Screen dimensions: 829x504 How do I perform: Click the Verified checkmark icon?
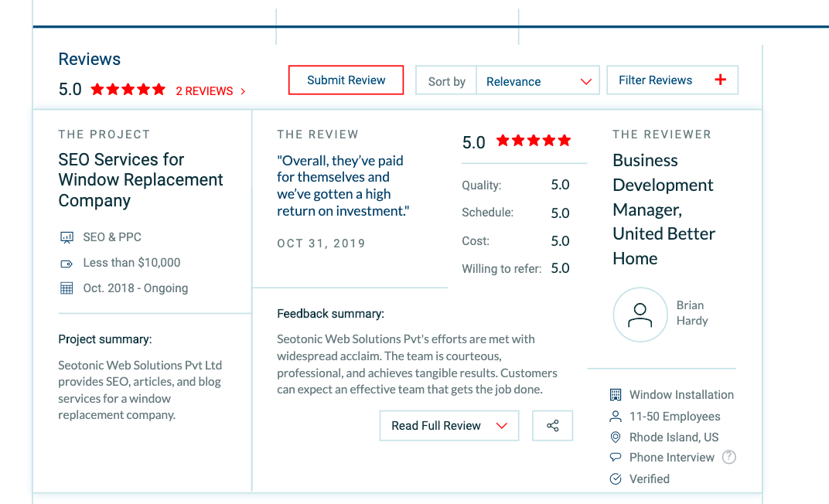(x=616, y=479)
